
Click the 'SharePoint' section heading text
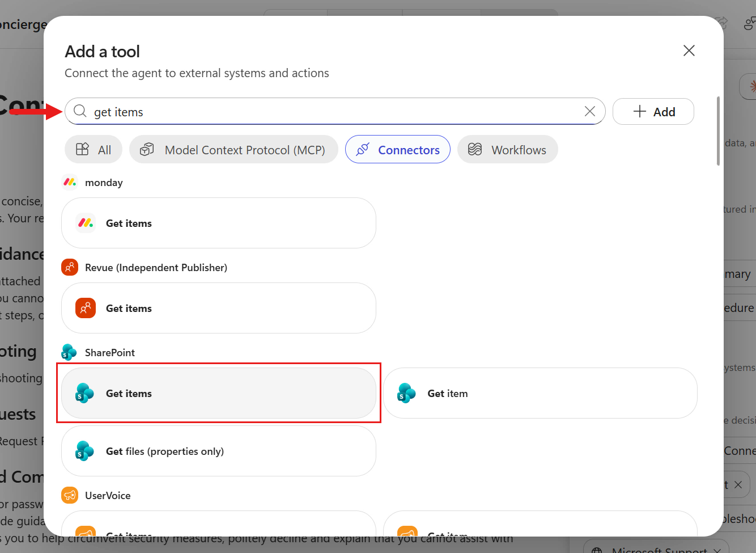click(110, 353)
